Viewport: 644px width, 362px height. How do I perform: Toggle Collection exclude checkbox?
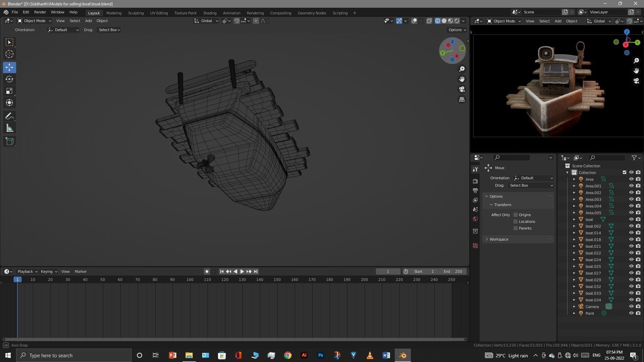[624, 172]
